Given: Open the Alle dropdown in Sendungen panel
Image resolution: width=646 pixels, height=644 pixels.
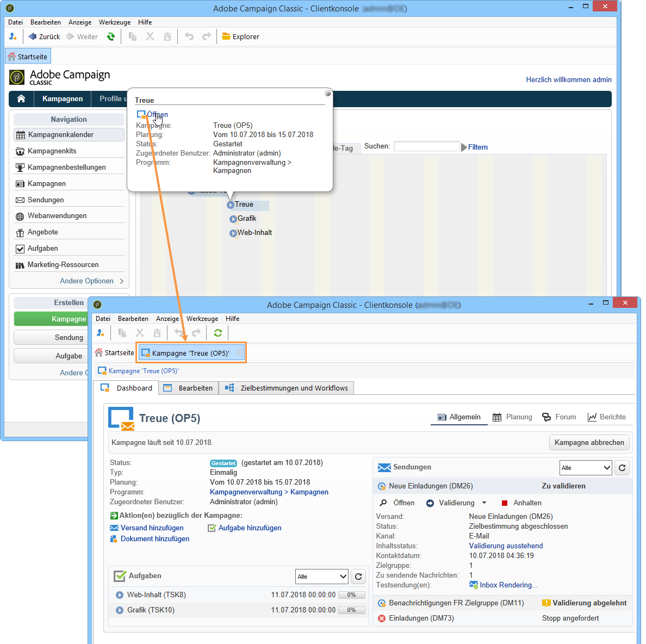Looking at the screenshot, I should (x=586, y=468).
